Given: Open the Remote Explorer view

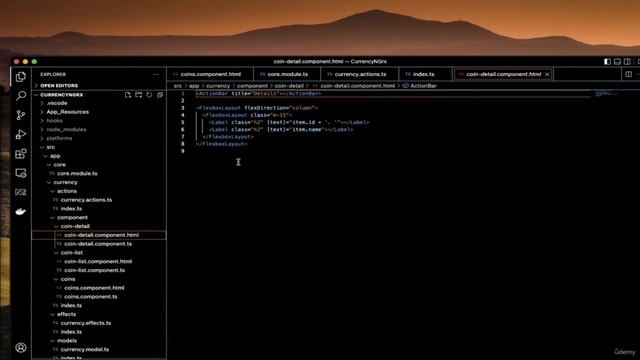Looking at the screenshot, I should (21, 173).
